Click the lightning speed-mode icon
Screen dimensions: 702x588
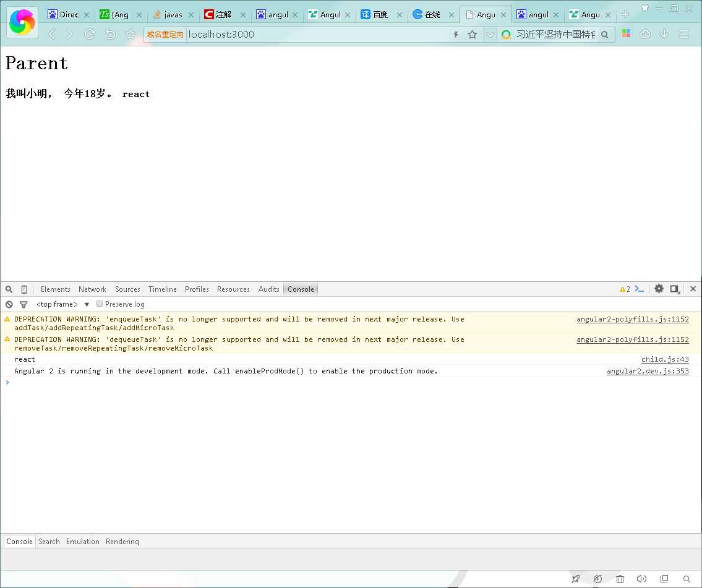(x=456, y=35)
